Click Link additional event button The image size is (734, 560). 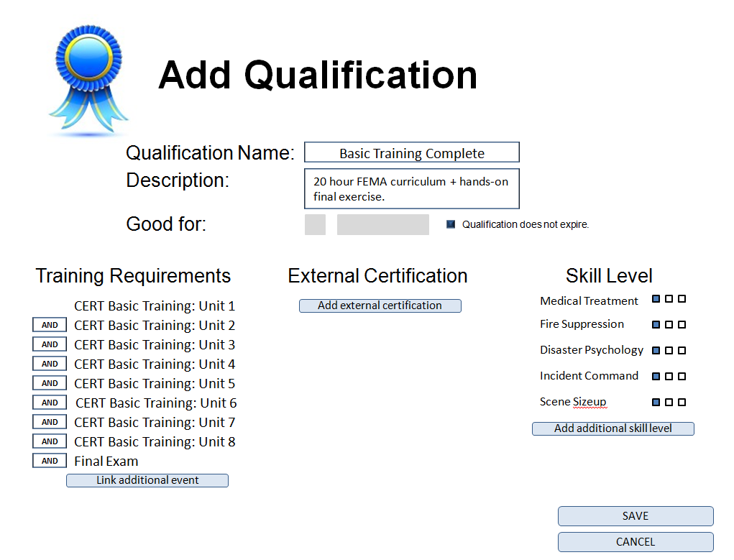[x=147, y=480]
